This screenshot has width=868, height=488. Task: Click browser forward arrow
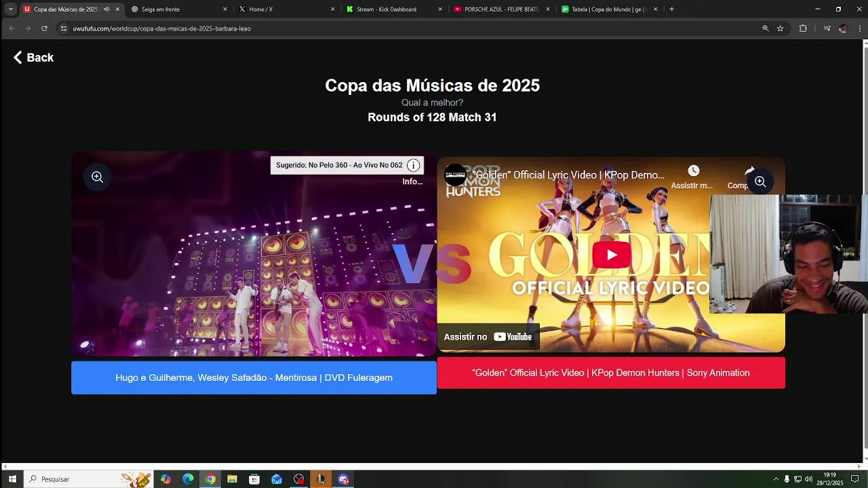tap(28, 28)
